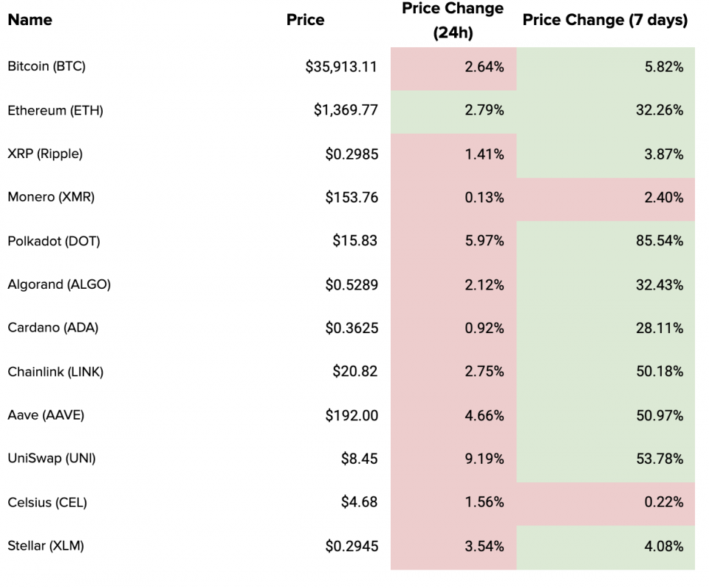Select the Polkadot (DOT) name
Image resolution: width=709 pixels, height=588 pixels.
pos(53,241)
